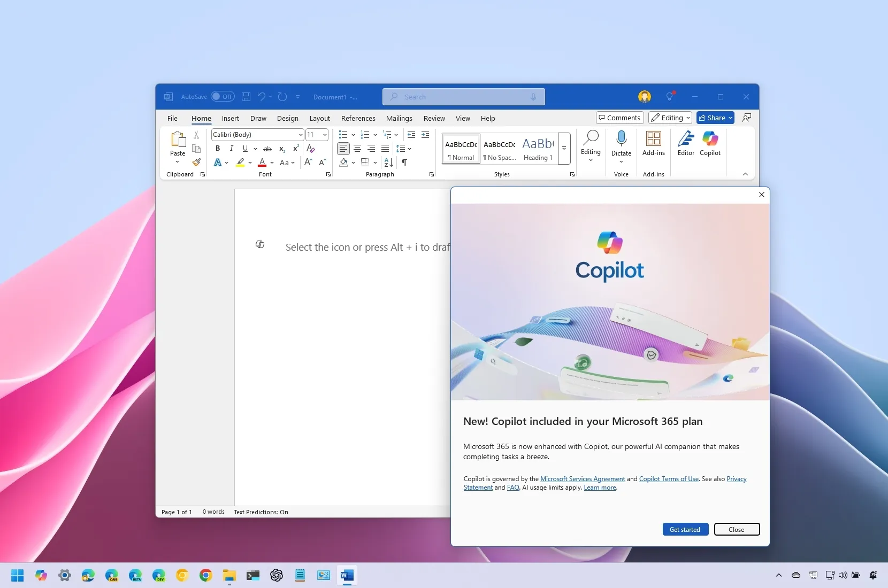The height and width of the screenshot is (588, 888).
Task: Toggle show paragraph marks
Action: tap(404, 163)
